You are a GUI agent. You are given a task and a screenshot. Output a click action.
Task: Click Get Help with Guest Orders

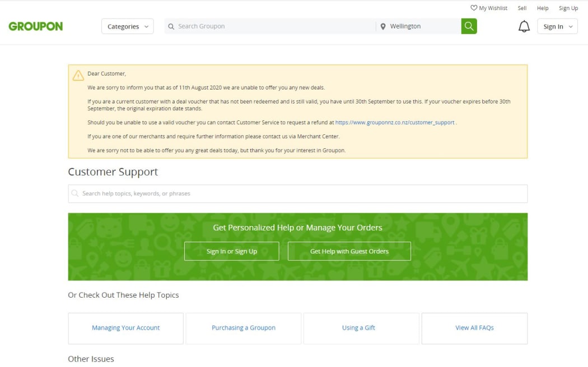pos(349,251)
